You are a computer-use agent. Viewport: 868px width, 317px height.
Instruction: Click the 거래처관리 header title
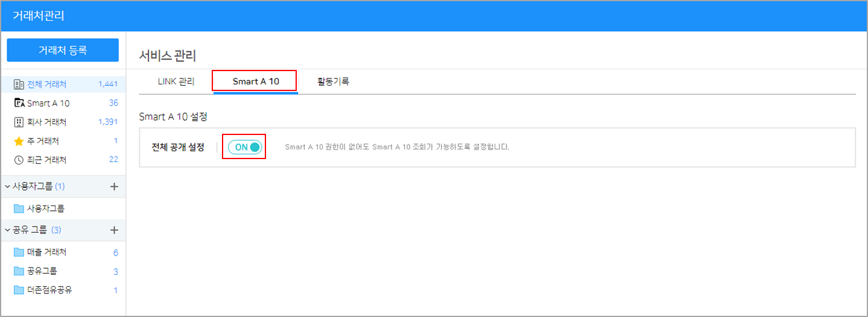(39, 16)
